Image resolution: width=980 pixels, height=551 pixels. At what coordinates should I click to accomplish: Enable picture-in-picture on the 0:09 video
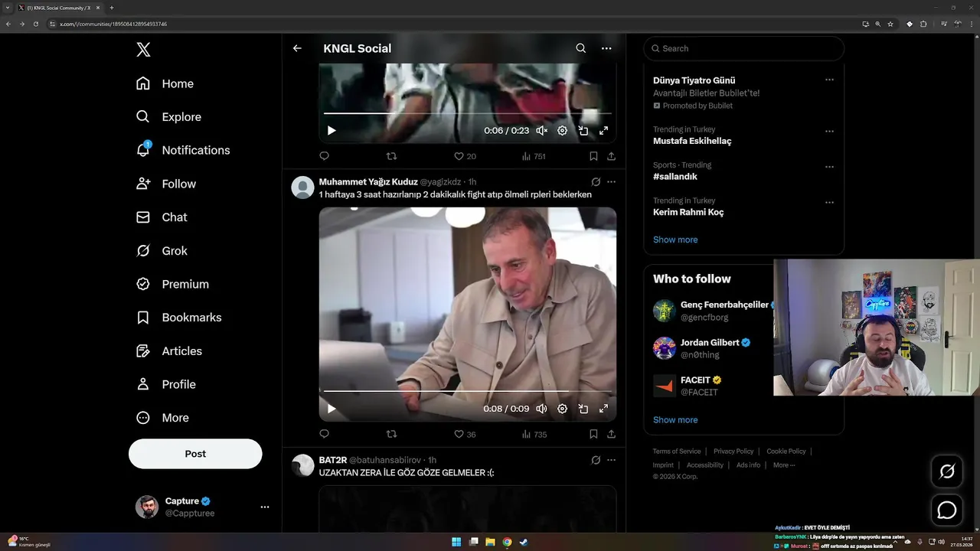pos(583,409)
